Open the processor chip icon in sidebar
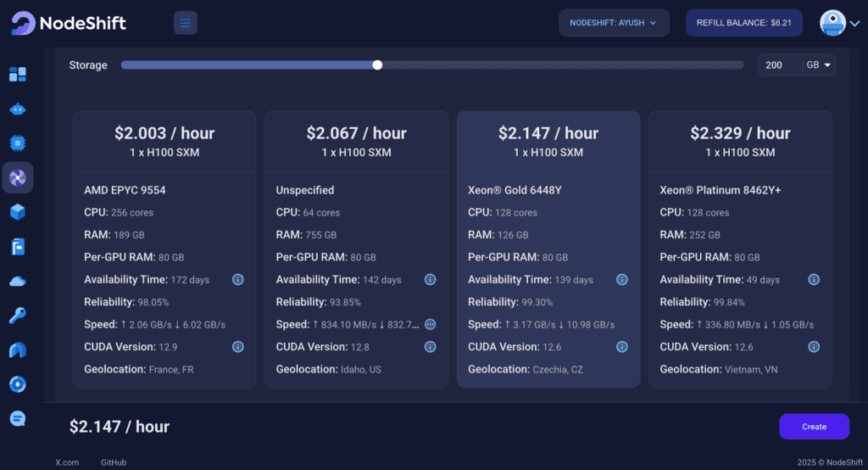Viewport: 868px width, 470px height. (x=18, y=143)
